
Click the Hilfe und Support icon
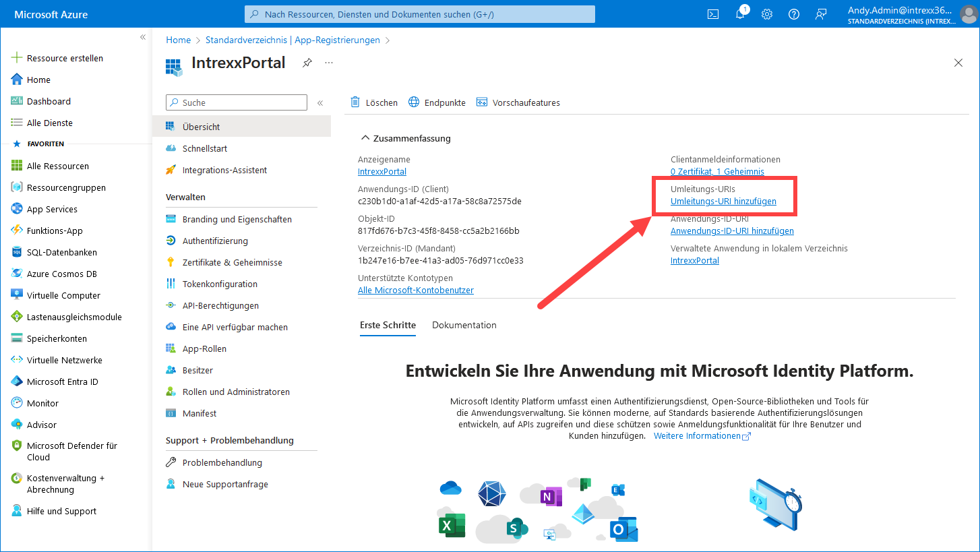click(x=17, y=511)
